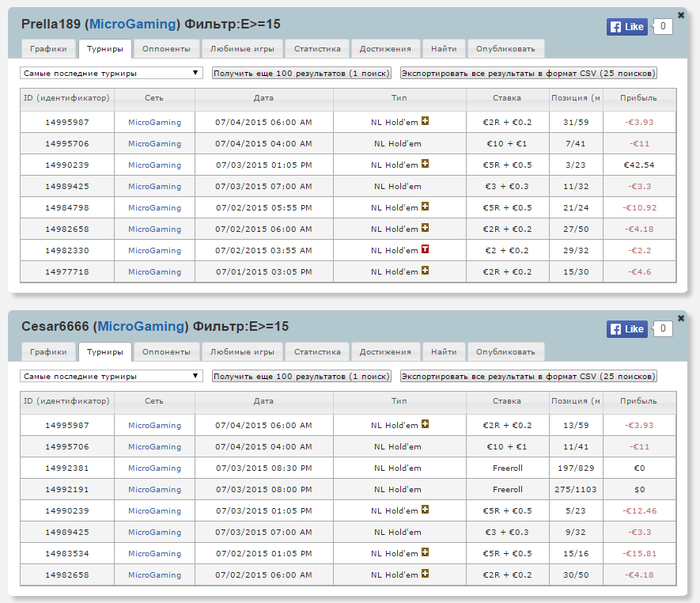Open tournaments dropdown in Prella189 panel

pyautogui.click(x=111, y=73)
